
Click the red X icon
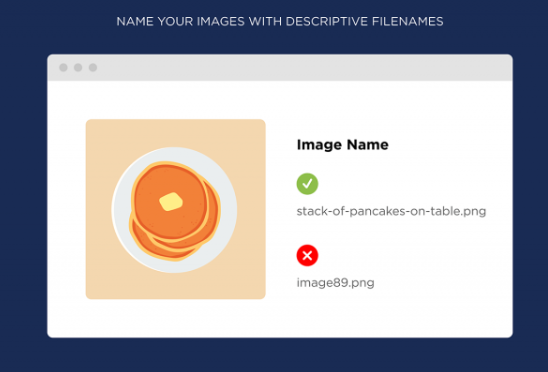click(x=307, y=256)
